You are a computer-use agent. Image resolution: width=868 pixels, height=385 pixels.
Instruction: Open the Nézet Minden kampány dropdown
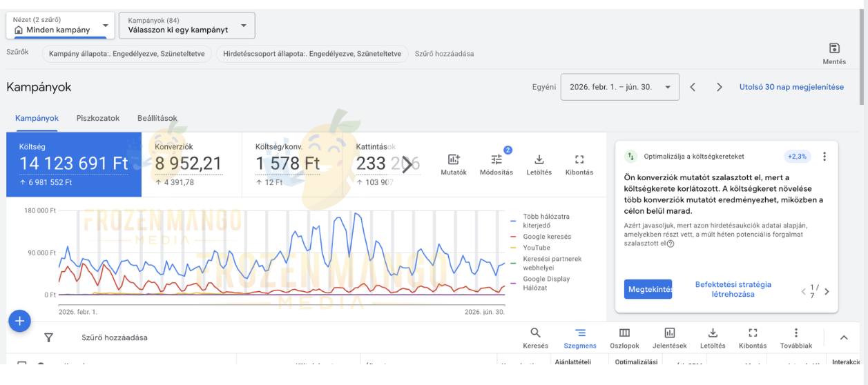[60, 26]
